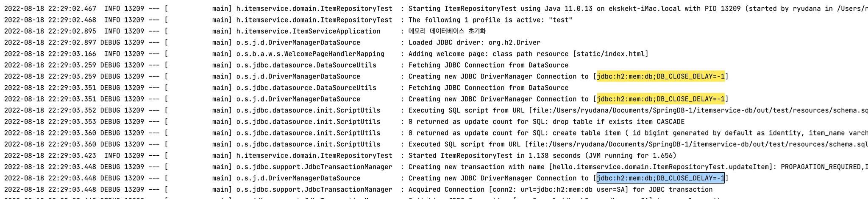The width and height of the screenshot is (868, 199).
Task: Click the blue-selected jdbc:h2:mem:db URL text
Action: click(x=660, y=178)
